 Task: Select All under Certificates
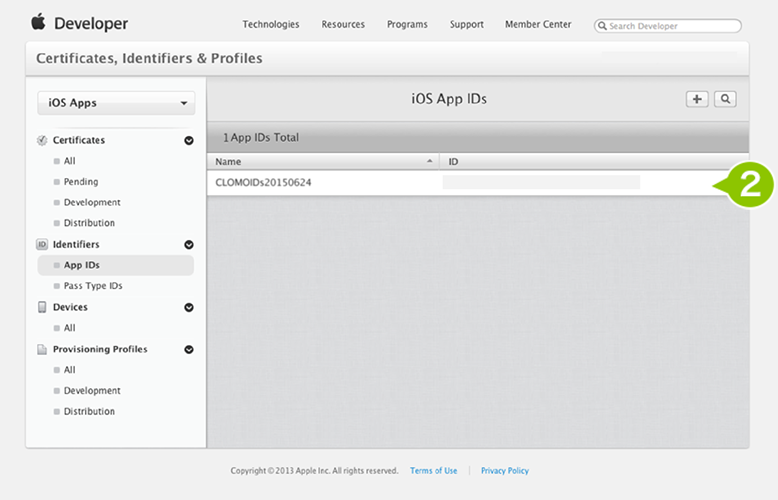[x=69, y=161]
